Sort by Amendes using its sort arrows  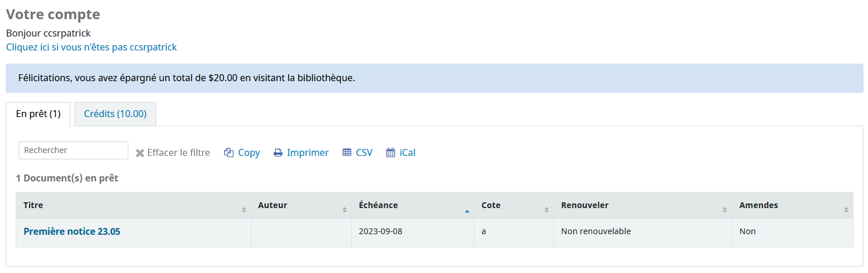click(846, 209)
